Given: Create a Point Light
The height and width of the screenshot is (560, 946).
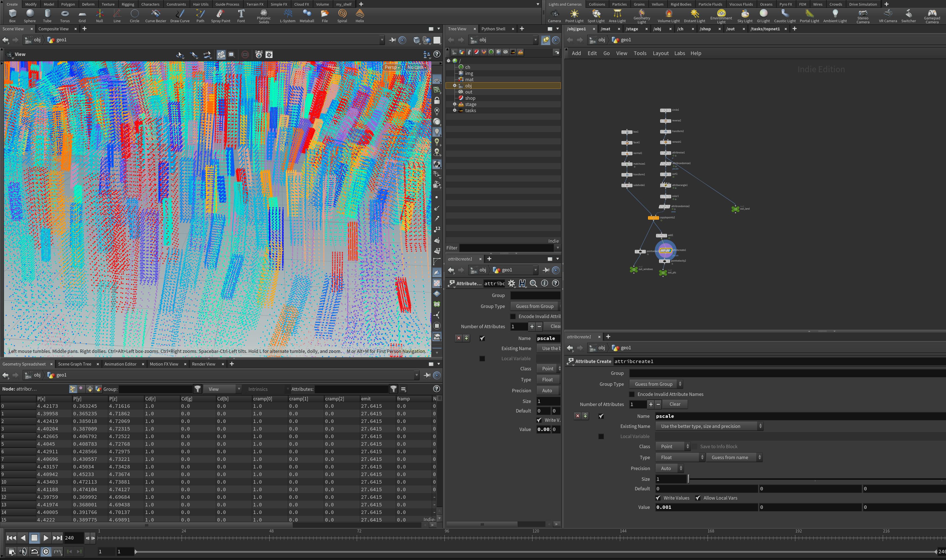Looking at the screenshot, I should click(x=574, y=16).
